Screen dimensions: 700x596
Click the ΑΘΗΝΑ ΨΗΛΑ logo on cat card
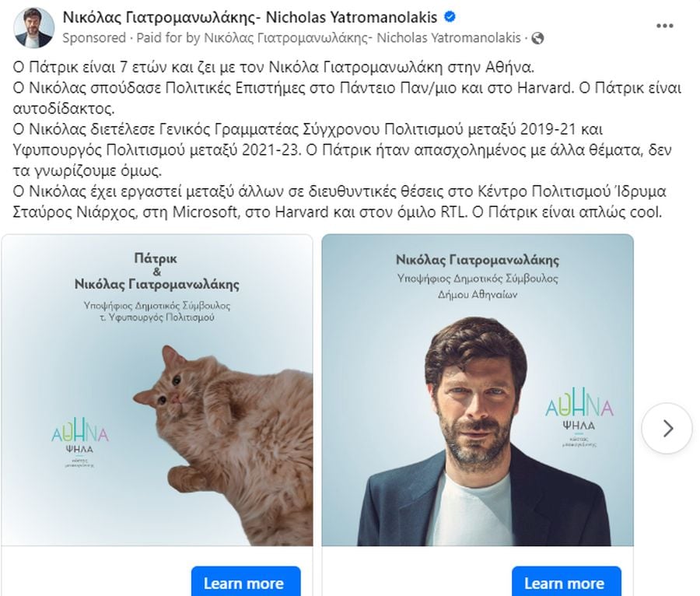click(80, 445)
